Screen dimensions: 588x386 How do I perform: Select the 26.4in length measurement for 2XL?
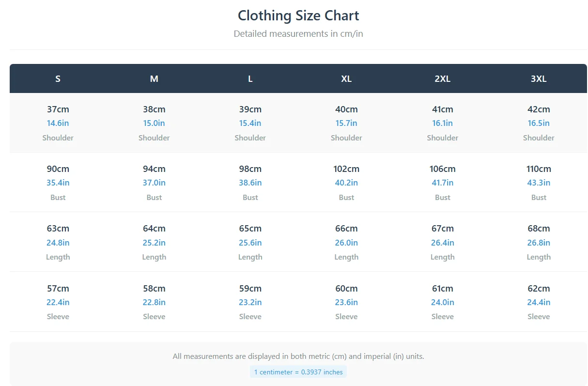pos(442,243)
